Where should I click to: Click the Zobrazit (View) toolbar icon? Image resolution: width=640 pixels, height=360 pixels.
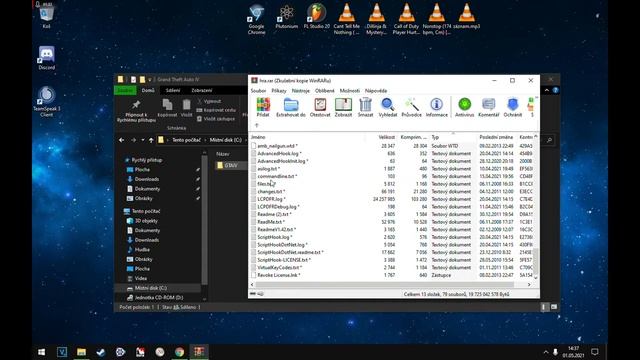pyautogui.click(x=343, y=107)
